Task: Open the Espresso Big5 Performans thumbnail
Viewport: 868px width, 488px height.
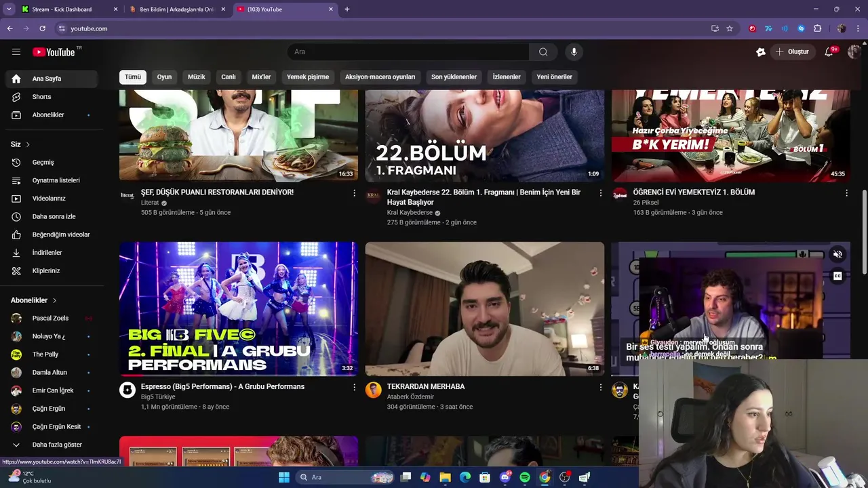Action: [239, 309]
